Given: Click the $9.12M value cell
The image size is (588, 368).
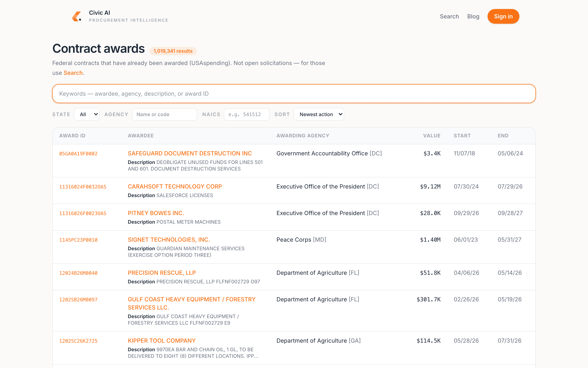Looking at the screenshot, I should coord(430,186).
